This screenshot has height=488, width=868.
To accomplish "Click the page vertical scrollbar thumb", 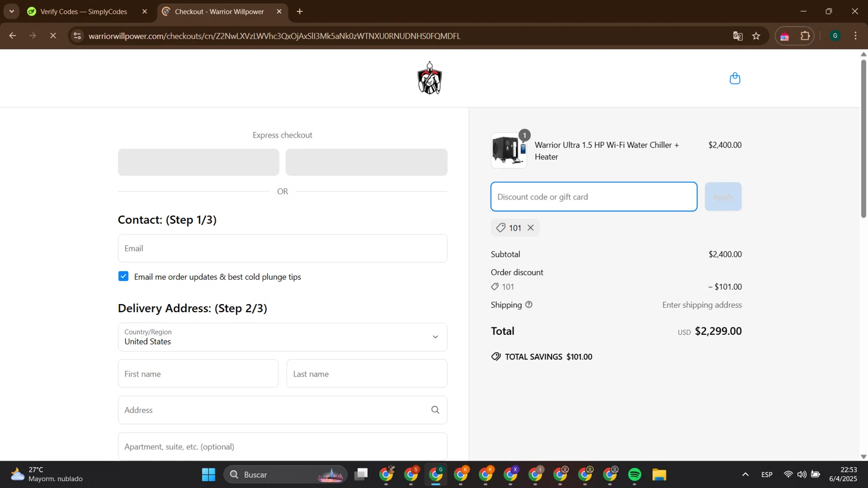I will click(x=863, y=139).
